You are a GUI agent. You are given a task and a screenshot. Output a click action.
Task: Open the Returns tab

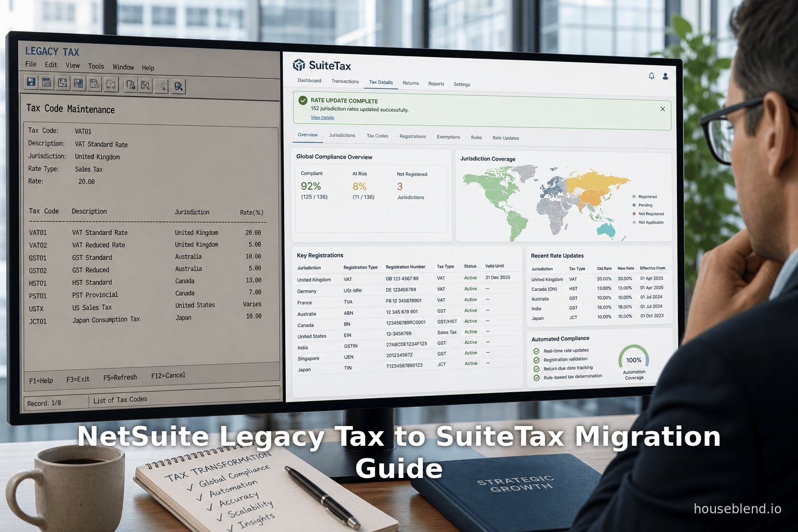click(410, 83)
